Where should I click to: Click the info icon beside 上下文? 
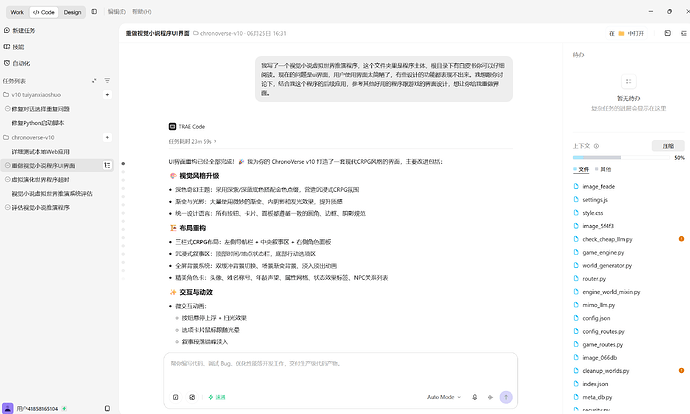596,146
